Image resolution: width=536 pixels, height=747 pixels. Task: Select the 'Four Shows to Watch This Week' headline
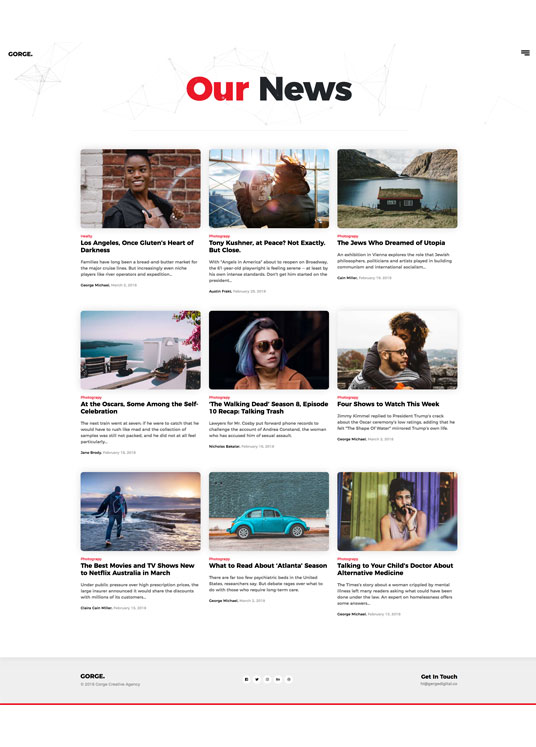coord(388,404)
